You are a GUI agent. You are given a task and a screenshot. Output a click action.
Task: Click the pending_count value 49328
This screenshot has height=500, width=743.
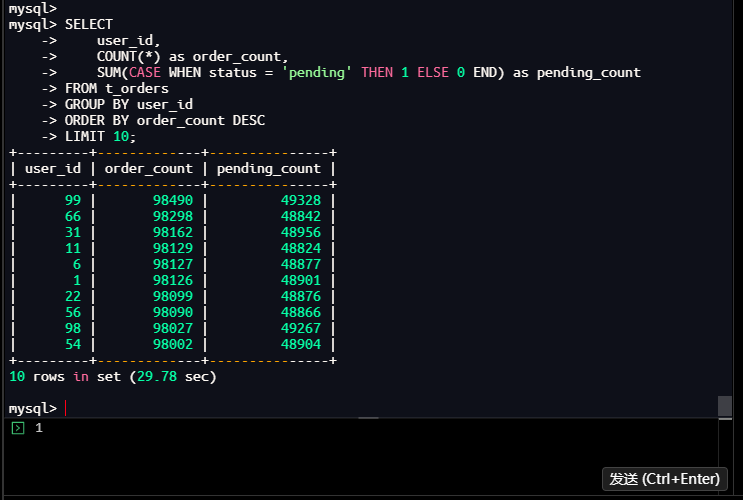(301, 200)
